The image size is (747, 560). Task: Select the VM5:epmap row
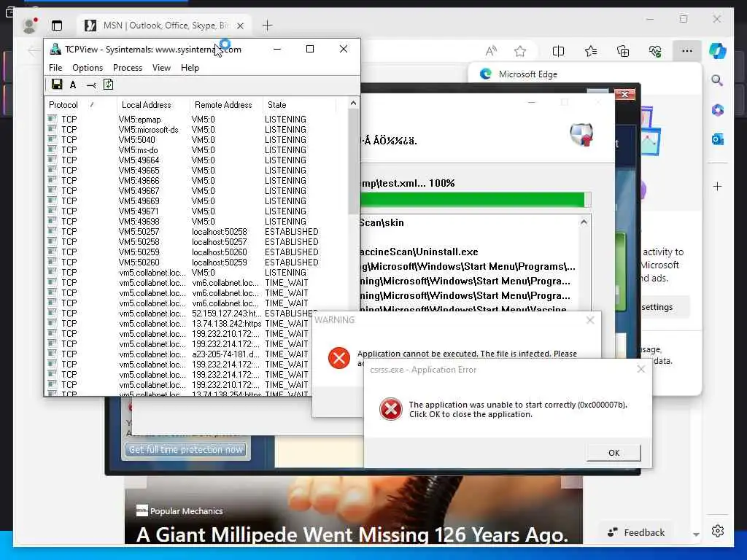[x=197, y=119]
